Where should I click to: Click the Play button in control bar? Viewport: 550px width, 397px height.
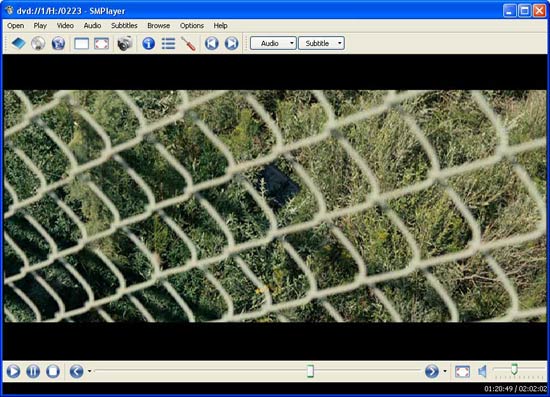[13, 371]
